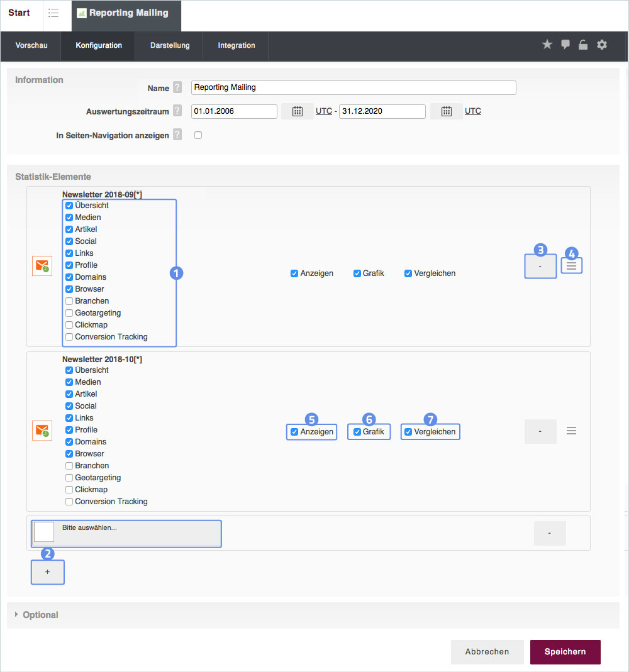Click the unlock padlock icon

[583, 45]
